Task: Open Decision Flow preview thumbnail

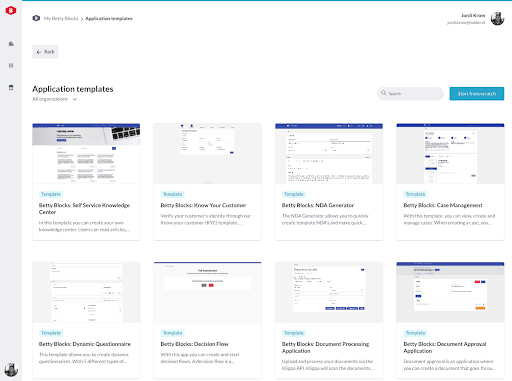Action: click(x=207, y=292)
